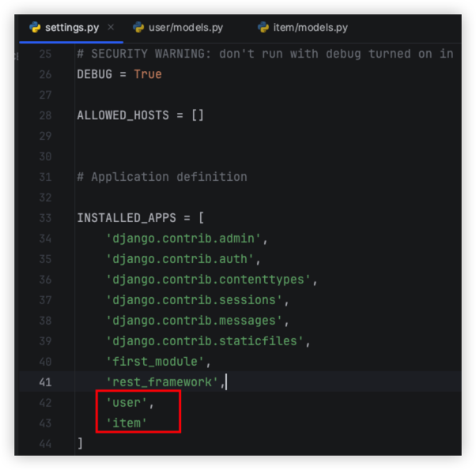Screen dimensions: 476x470
Task: Close the settings.py tab
Action: click(x=110, y=28)
